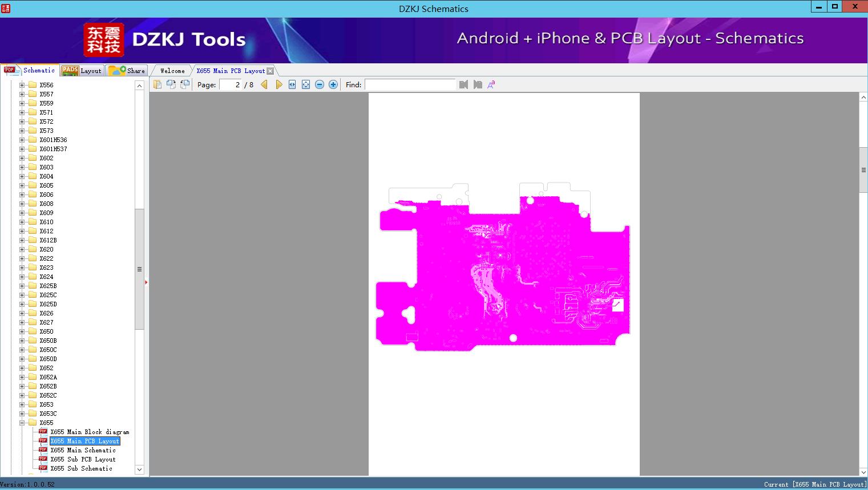Collapse the X655 folder
This screenshot has height=490, width=868.
coord(22,423)
